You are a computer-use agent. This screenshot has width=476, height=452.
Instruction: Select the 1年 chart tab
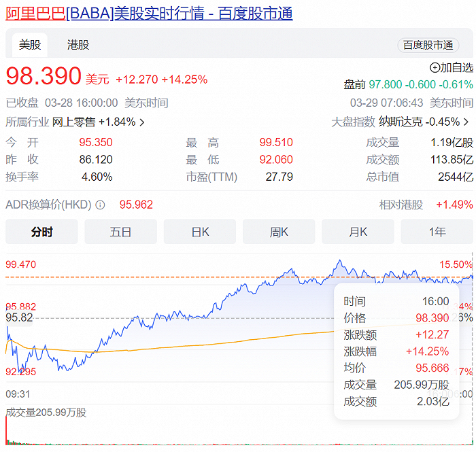437,232
